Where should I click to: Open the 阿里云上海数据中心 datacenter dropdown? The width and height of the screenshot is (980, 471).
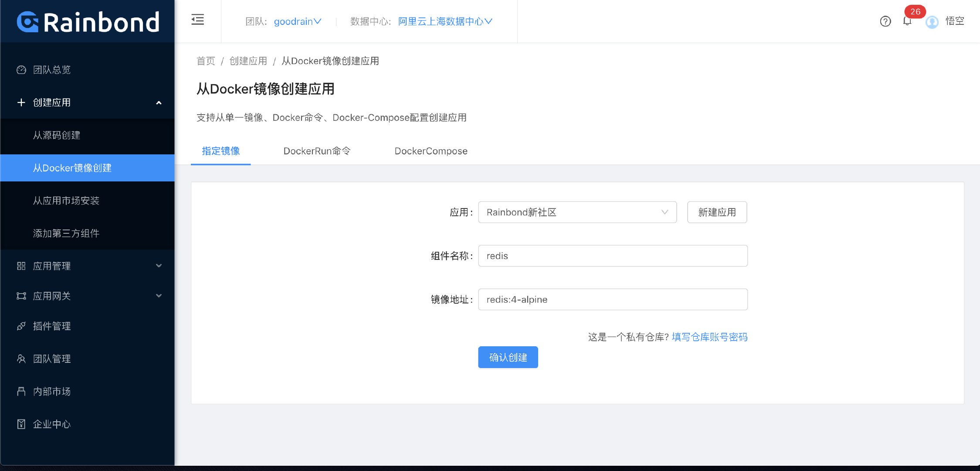pyautogui.click(x=444, y=21)
